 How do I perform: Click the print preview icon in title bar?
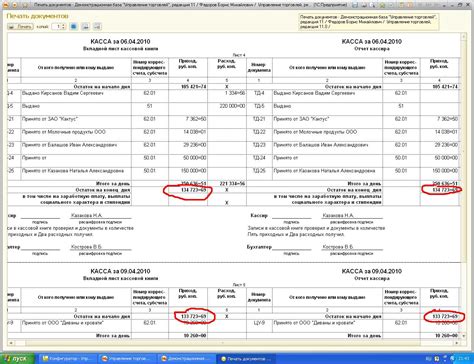[372, 5]
